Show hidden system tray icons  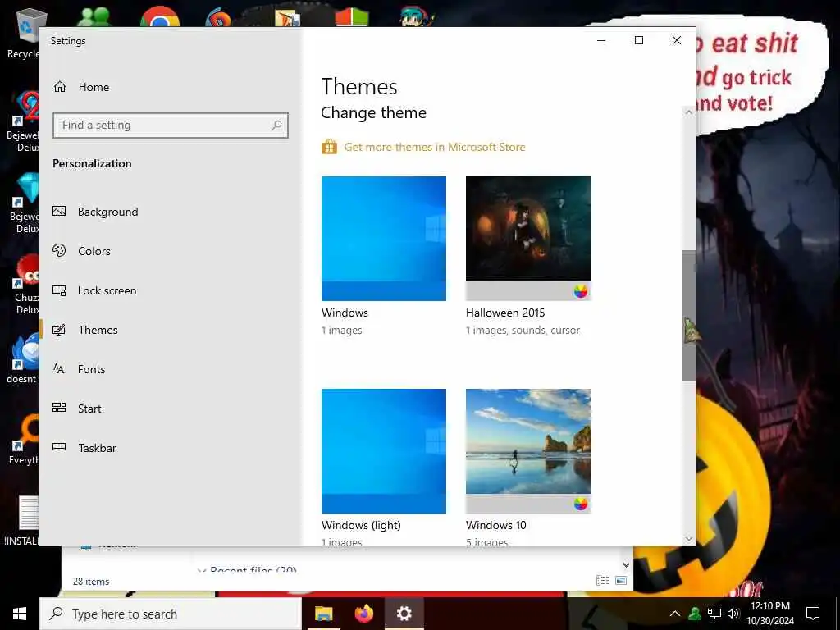tap(675, 614)
